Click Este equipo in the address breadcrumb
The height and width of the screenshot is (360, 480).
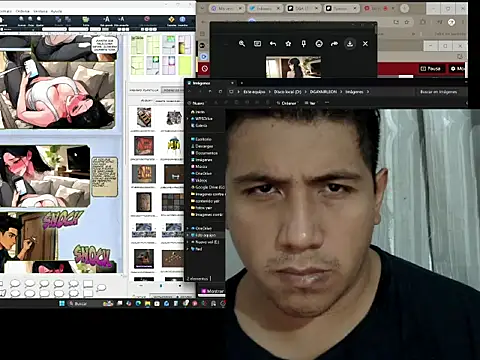(254, 92)
